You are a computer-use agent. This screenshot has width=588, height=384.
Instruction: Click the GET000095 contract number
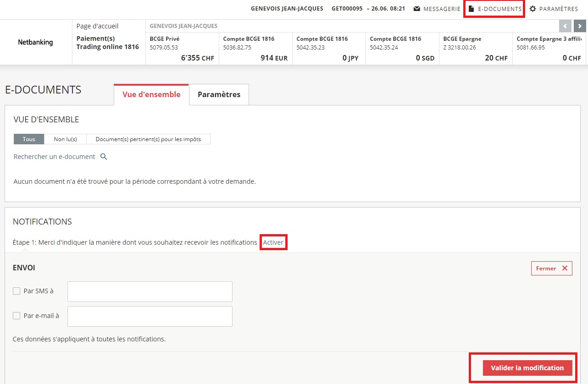click(x=347, y=9)
